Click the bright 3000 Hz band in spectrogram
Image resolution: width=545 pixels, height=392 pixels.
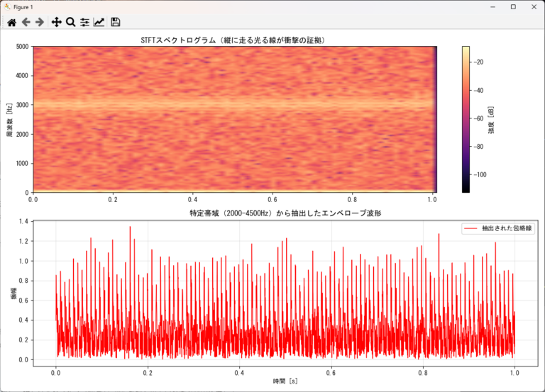click(234, 104)
